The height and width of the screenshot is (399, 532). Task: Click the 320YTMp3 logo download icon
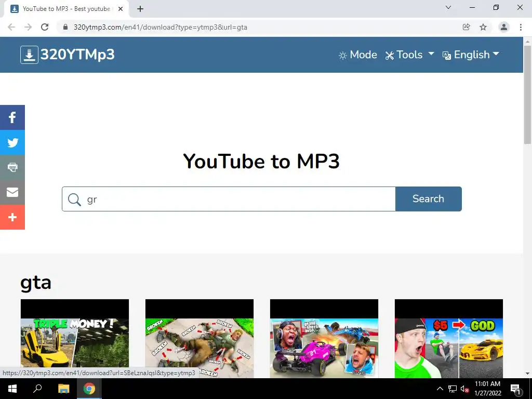tap(29, 55)
